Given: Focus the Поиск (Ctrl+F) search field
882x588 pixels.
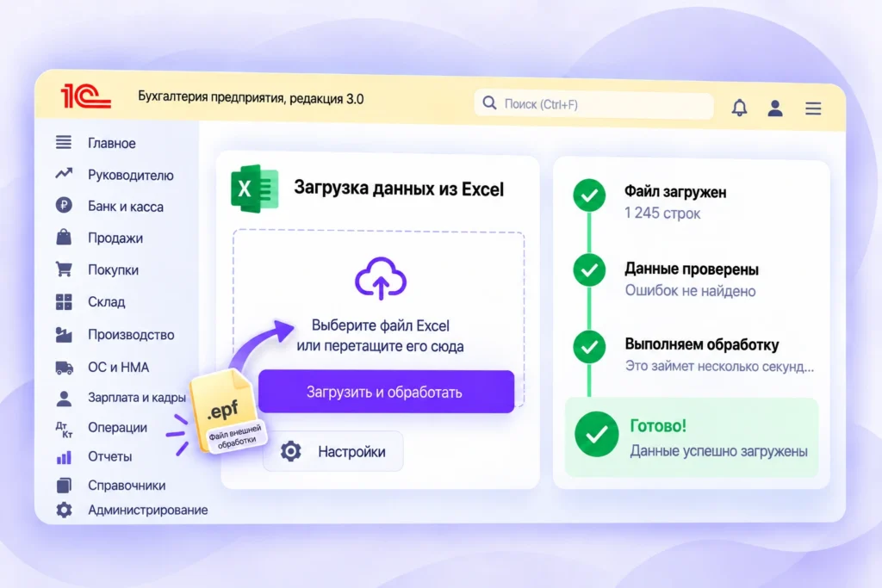Looking at the screenshot, I should click(594, 104).
